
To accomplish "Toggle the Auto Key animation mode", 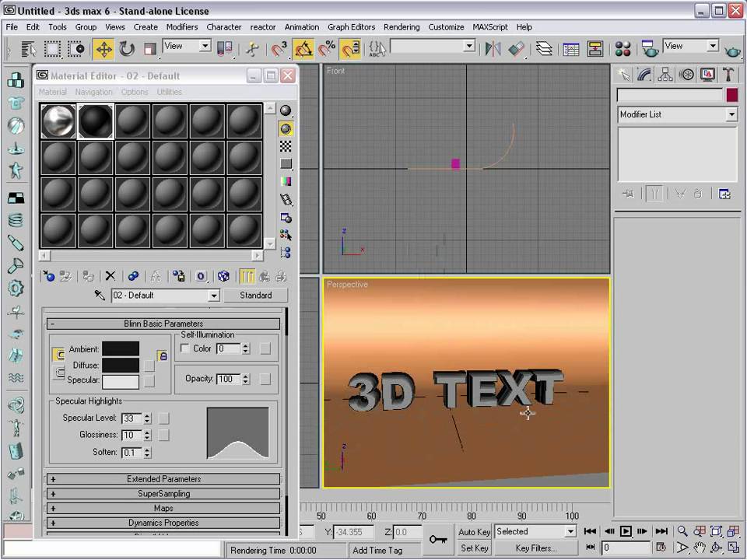I will pyautogui.click(x=474, y=532).
